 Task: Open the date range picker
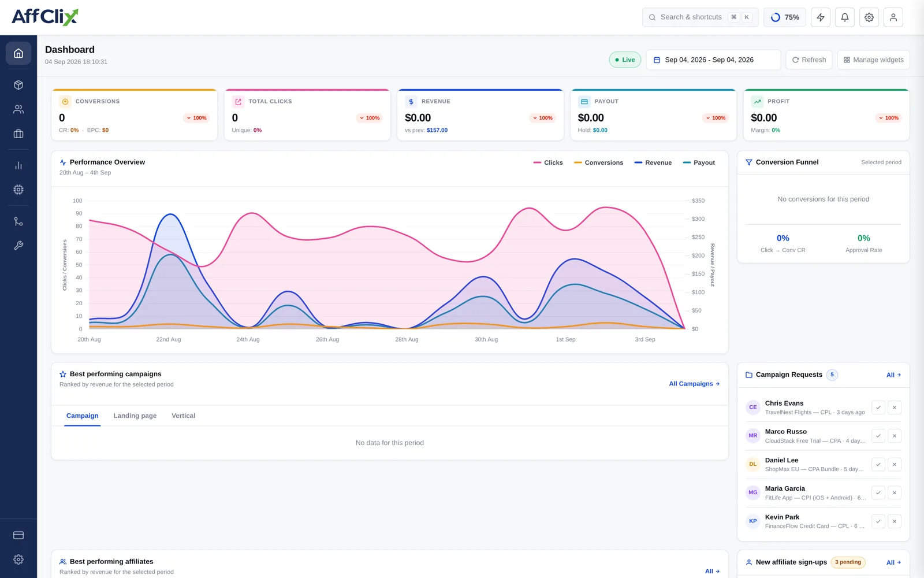click(x=713, y=60)
